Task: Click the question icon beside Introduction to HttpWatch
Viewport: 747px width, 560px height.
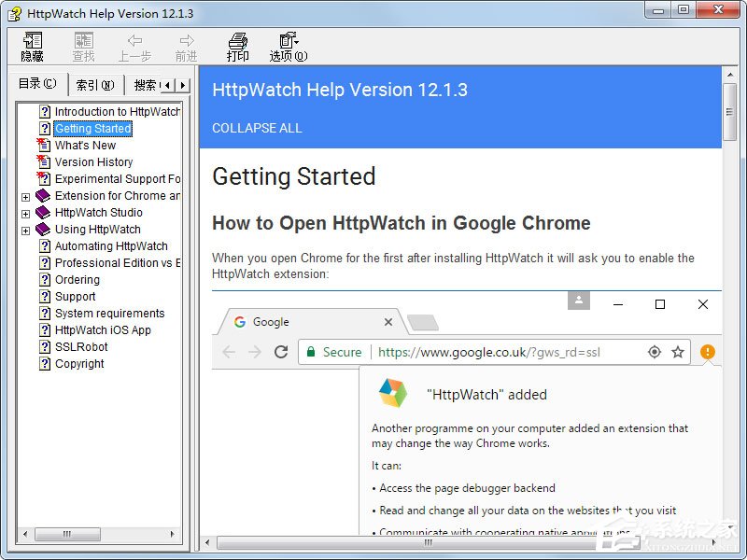Action: pyautogui.click(x=44, y=111)
